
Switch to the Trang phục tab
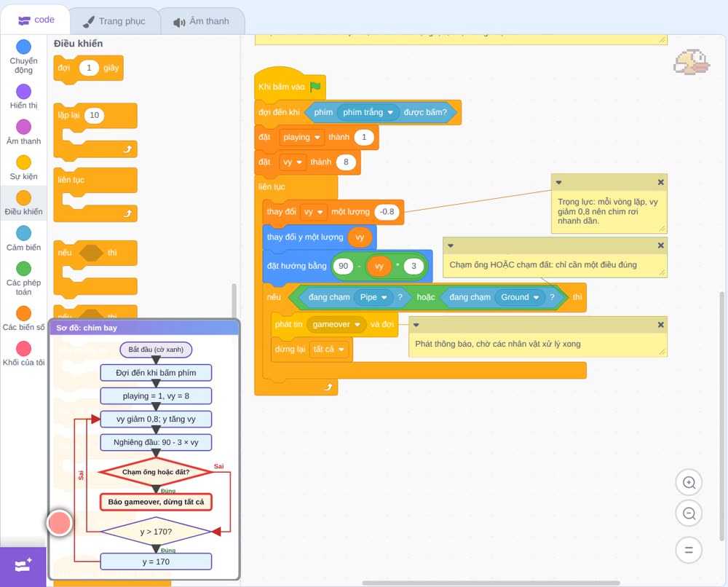[115, 21]
